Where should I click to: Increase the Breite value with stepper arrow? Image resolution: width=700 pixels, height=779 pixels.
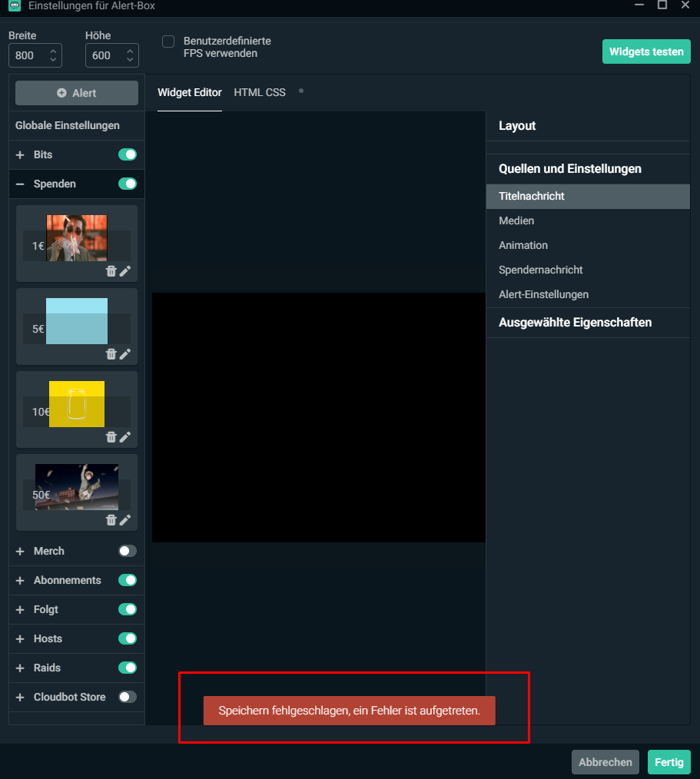click(x=53, y=51)
